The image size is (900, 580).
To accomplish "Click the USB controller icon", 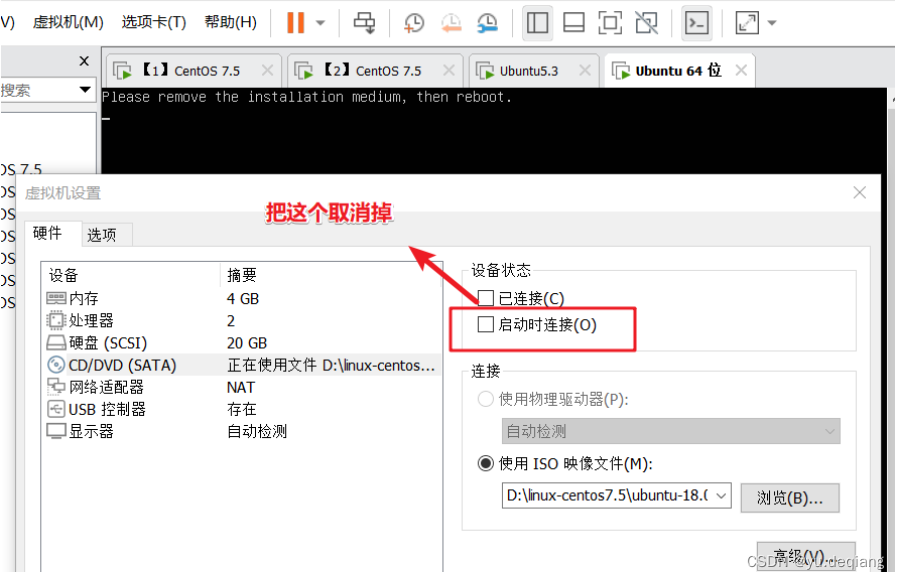I will tap(56, 409).
